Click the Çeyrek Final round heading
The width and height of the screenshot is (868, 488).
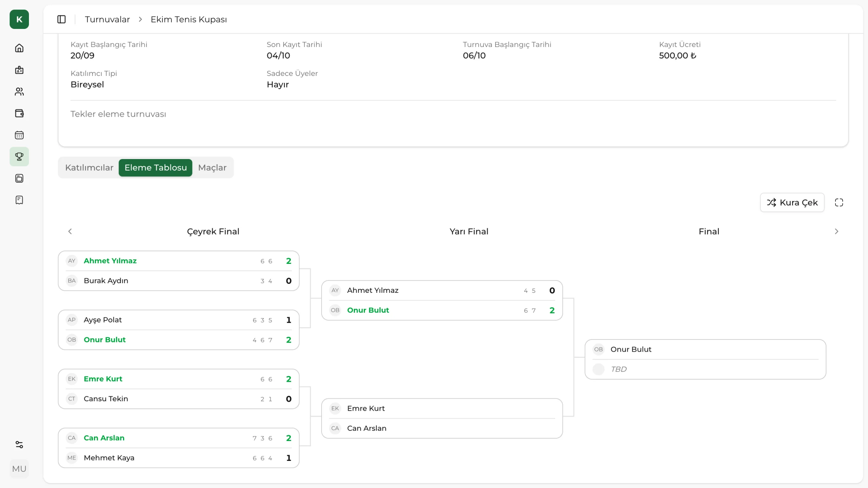(x=213, y=231)
